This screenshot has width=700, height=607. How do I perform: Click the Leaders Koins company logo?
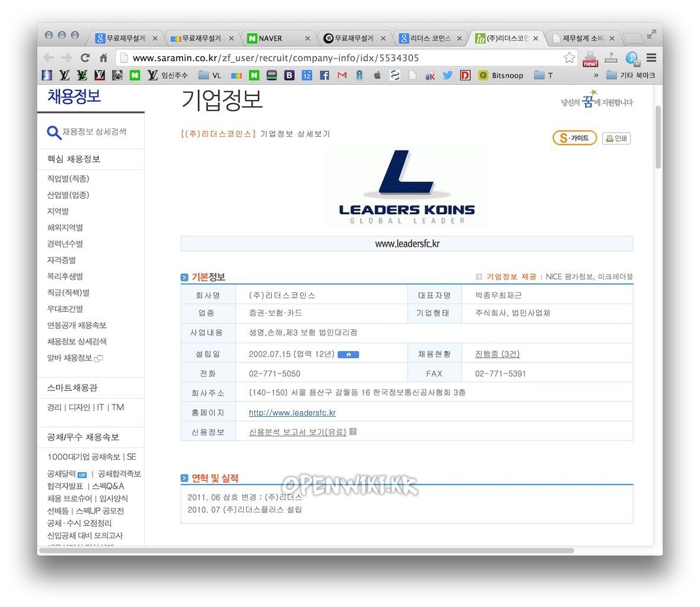pos(407,187)
